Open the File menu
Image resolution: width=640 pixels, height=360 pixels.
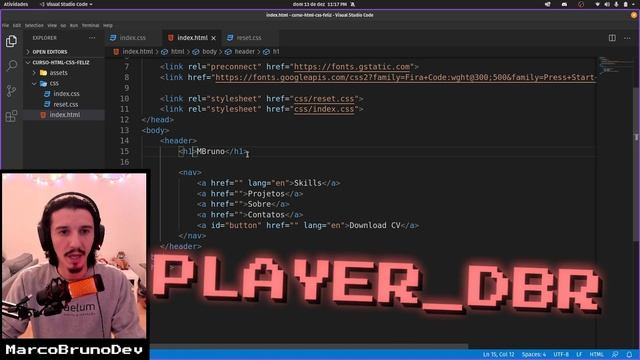(x=5, y=25)
